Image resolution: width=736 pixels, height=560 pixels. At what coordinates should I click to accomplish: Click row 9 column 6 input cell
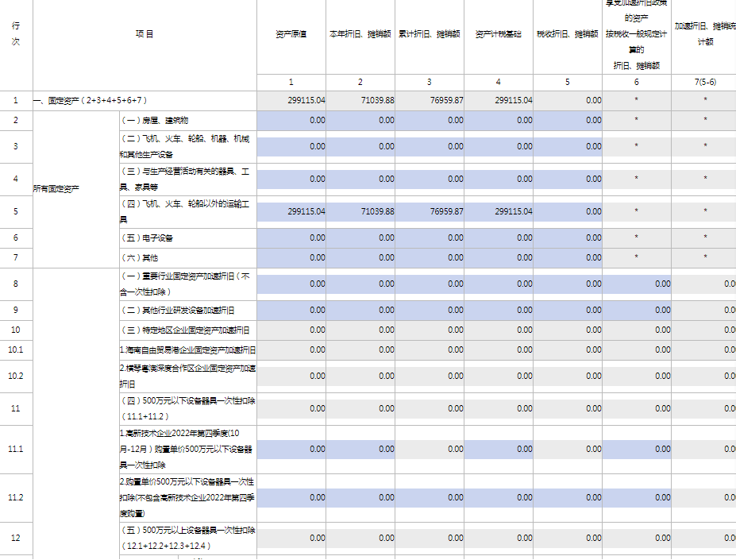(637, 310)
